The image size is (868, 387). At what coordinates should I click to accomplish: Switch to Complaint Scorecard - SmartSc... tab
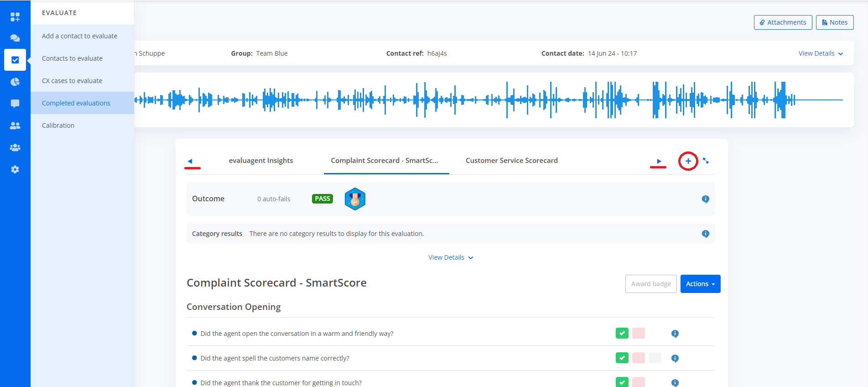coord(385,161)
